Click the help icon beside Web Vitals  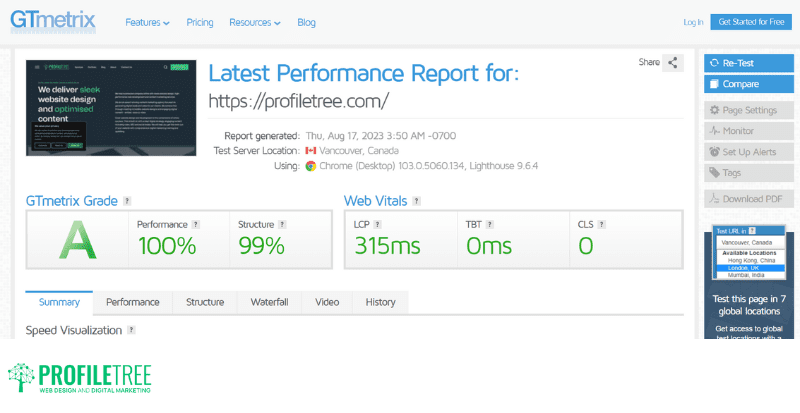pyautogui.click(x=416, y=201)
